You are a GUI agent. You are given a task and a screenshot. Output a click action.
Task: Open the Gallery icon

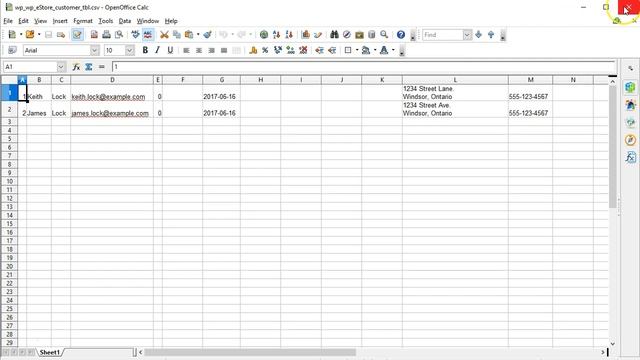(x=359, y=35)
